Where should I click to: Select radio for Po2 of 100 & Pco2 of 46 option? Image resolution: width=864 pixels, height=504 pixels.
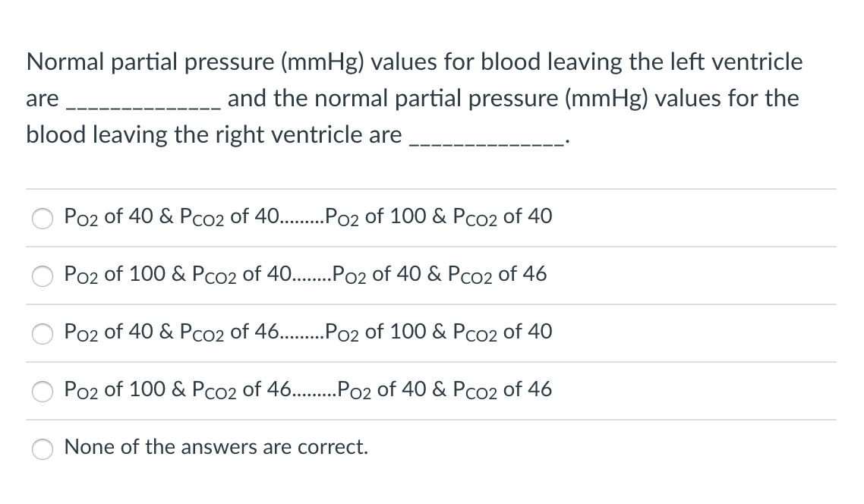[42, 392]
